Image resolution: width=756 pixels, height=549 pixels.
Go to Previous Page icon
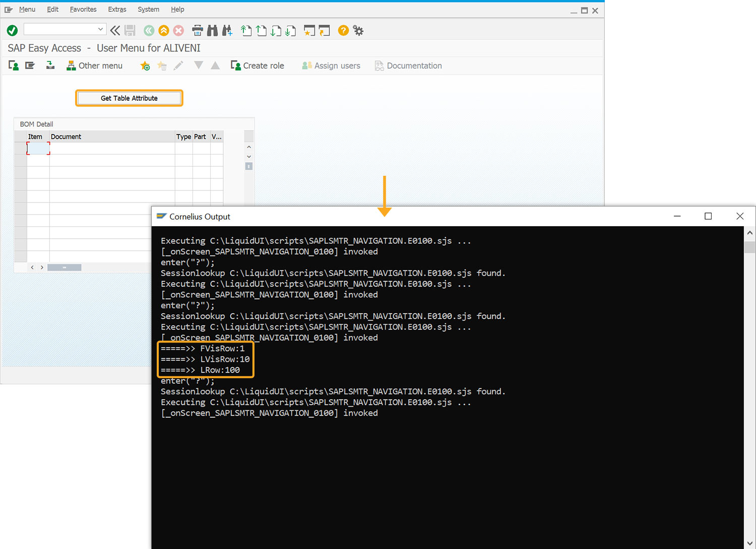tap(261, 31)
